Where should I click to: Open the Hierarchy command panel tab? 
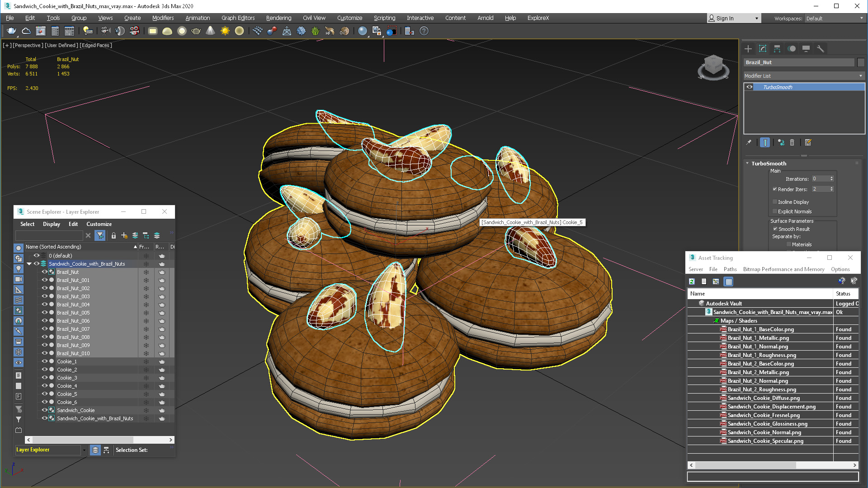pos(777,49)
